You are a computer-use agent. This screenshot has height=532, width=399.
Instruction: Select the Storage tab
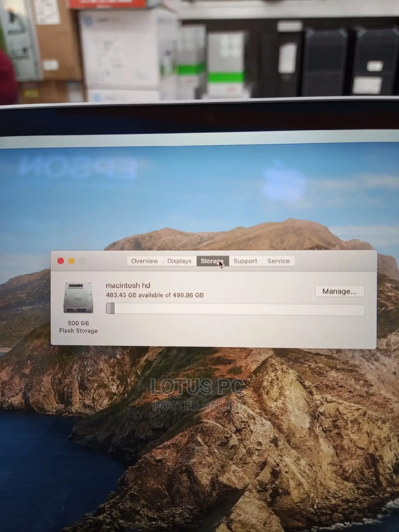(x=212, y=261)
